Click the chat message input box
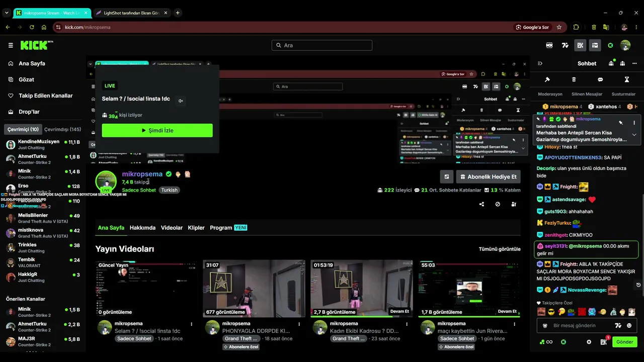The image size is (644, 362). click(x=588, y=326)
